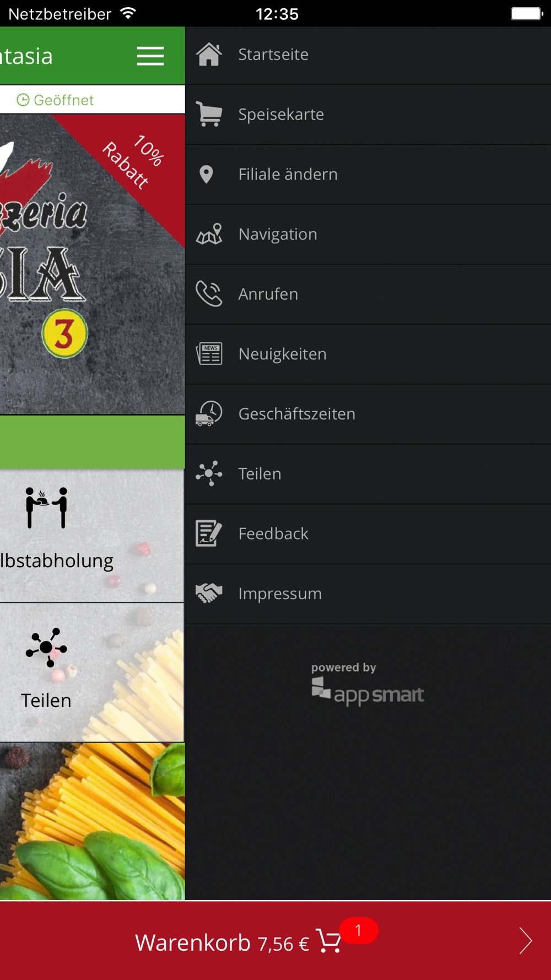Click the delivery clock icon for Geschäftszeiten
The width and height of the screenshot is (551, 980).
click(x=209, y=414)
